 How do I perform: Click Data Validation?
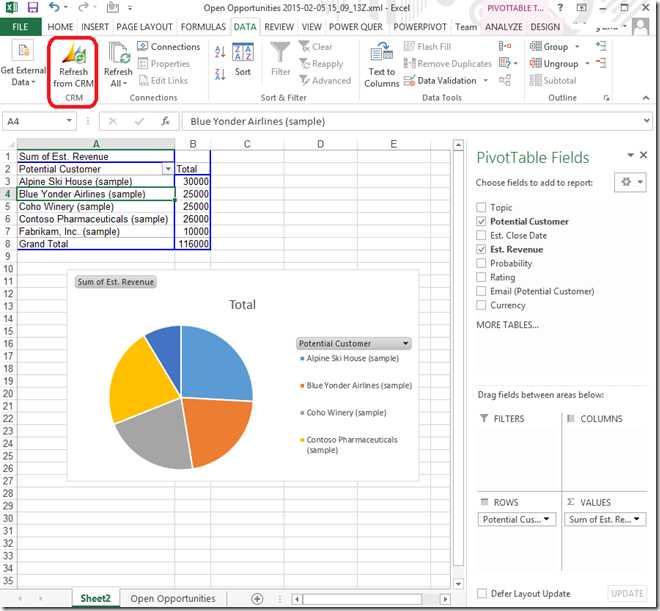[x=440, y=80]
